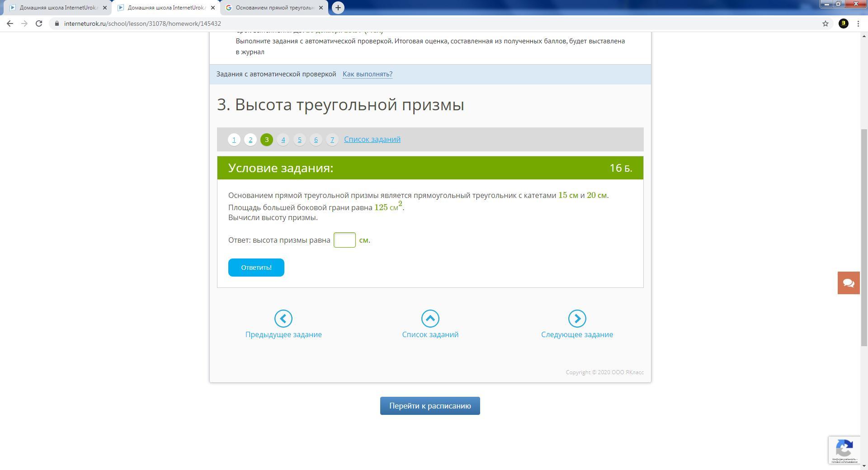Reload the page with the refresh icon
This screenshot has width=868, height=470.
click(x=39, y=23)
